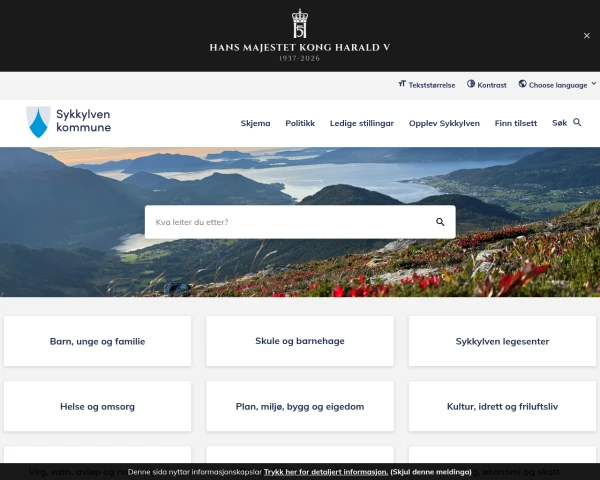Click the Kontrast half-circle icon

[x=471, y=83]
